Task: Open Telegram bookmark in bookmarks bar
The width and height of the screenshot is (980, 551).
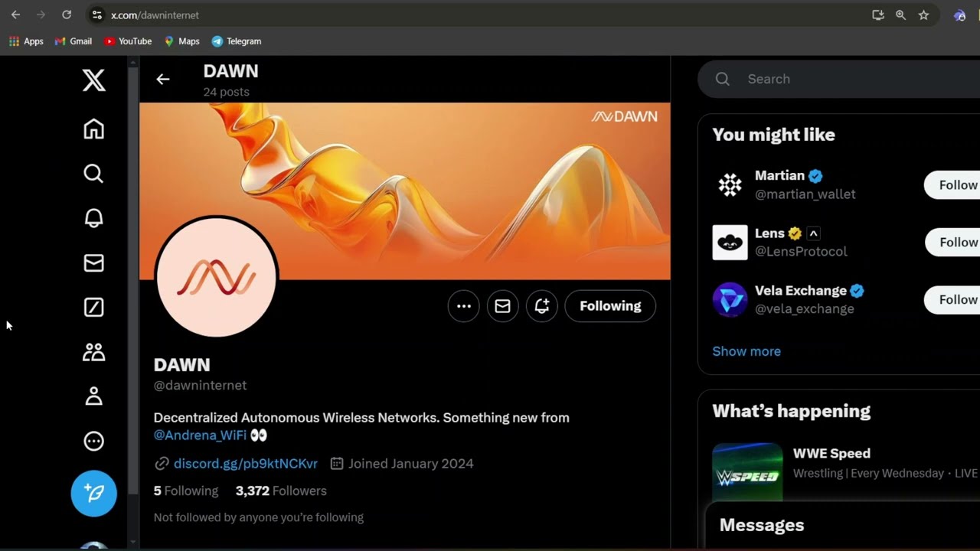Action: 237,41
